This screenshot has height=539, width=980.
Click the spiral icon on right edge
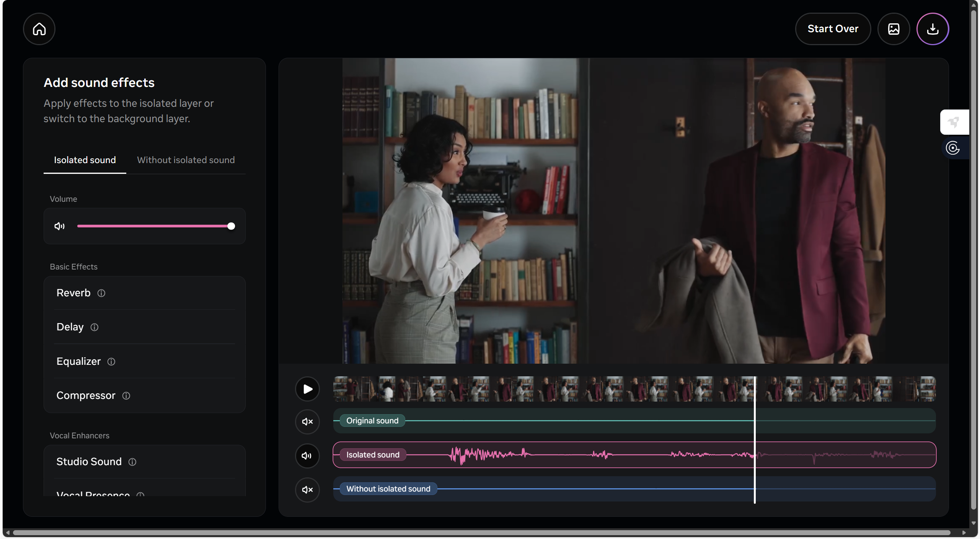[952, 148]
